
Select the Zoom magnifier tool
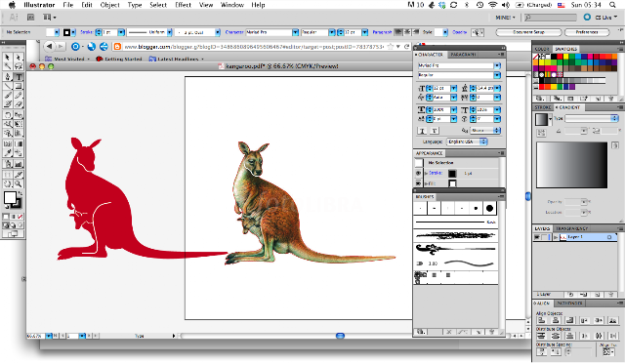tap(19, 183)
